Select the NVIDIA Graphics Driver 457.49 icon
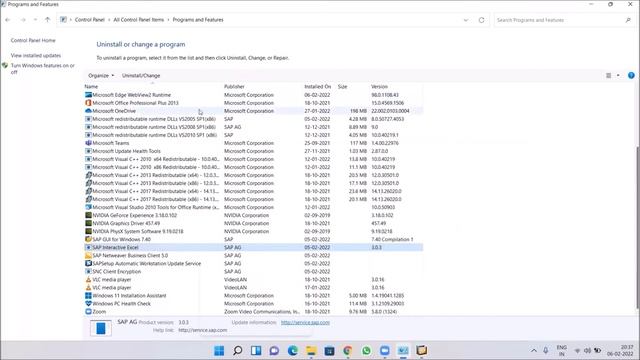Image resolution: width=640 pixels, height=360 pixels. [88, 223]
